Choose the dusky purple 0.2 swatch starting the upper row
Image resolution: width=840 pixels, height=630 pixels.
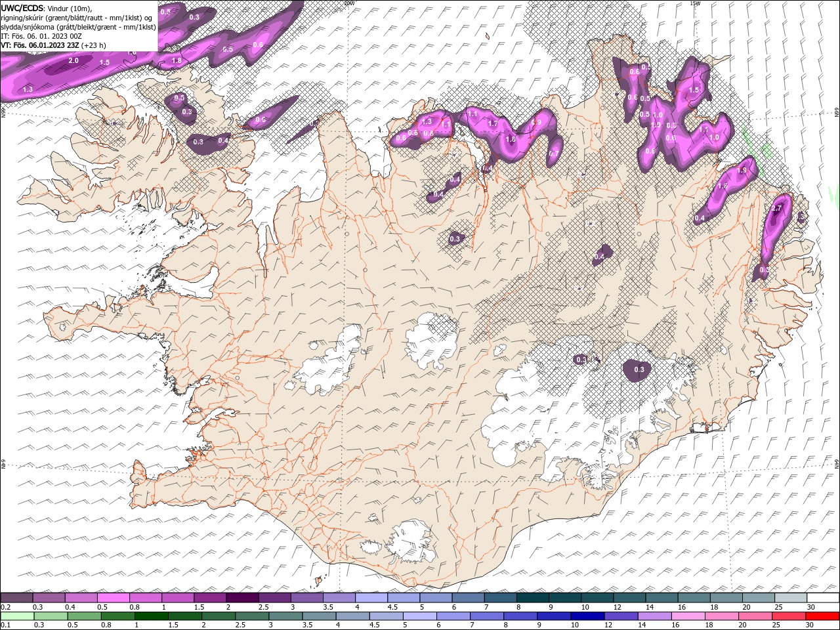17,598
